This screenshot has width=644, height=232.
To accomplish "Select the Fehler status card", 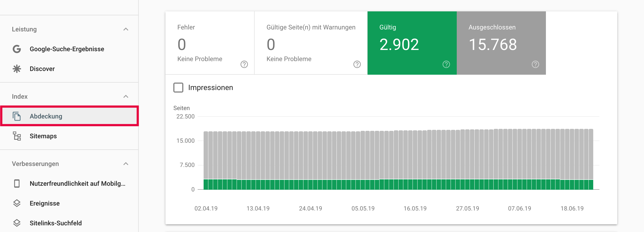I will [x=210, y=43].
